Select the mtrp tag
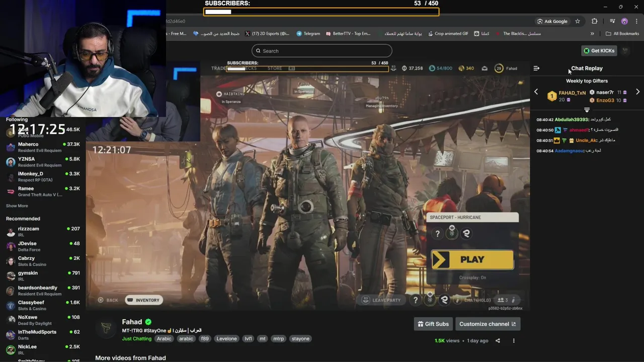 pyautogui.click(x=278, y=339)
